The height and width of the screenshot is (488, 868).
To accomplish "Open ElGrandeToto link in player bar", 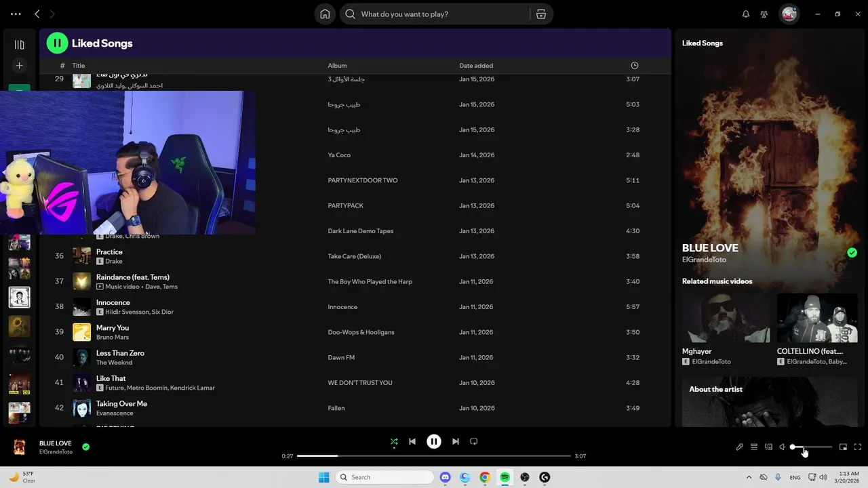I will [56, 452].
